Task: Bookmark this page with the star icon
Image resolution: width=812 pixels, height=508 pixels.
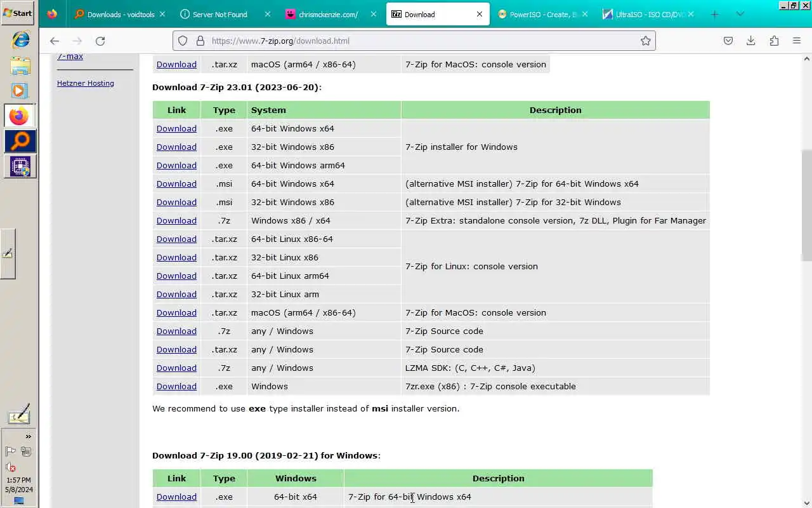Action: (x=646, y=41)
